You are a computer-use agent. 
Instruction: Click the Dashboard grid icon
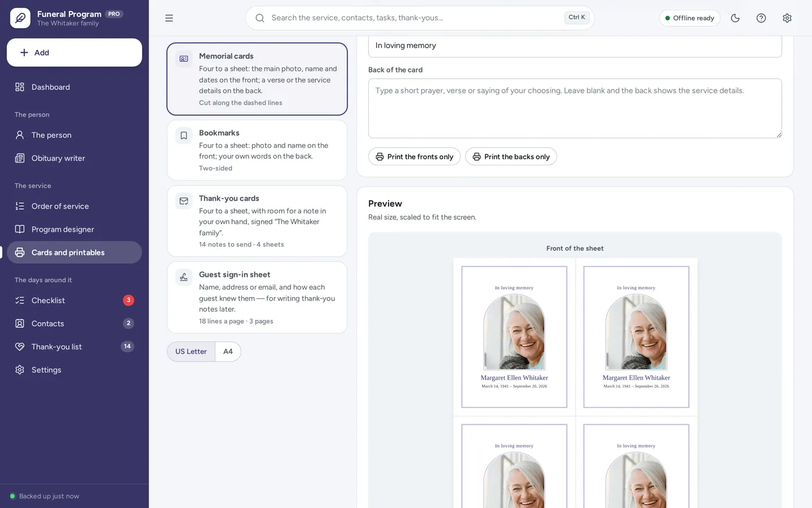click(x=20, y=87)
